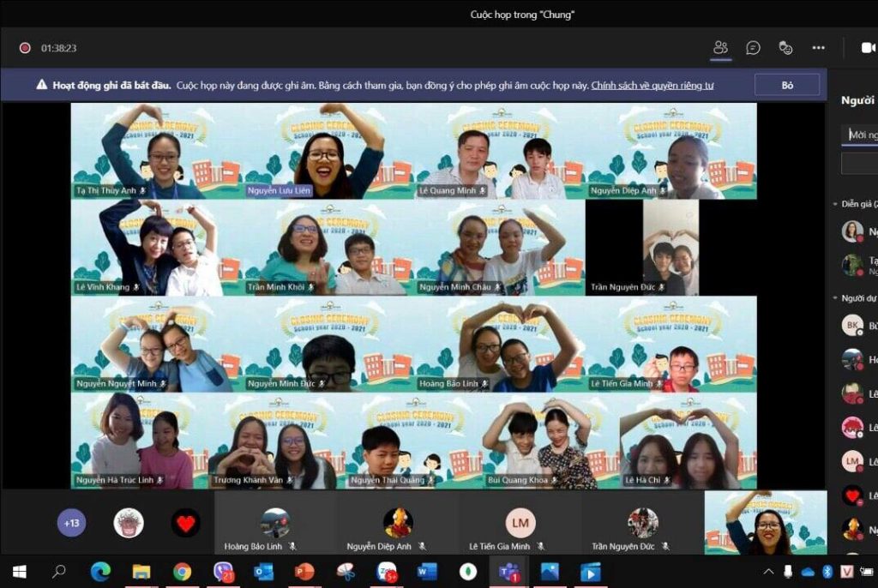Click the BK participant avatar in attendee list
Viewport: 878px width, 588px height.
pyautogui.click(x=851, y=326)
